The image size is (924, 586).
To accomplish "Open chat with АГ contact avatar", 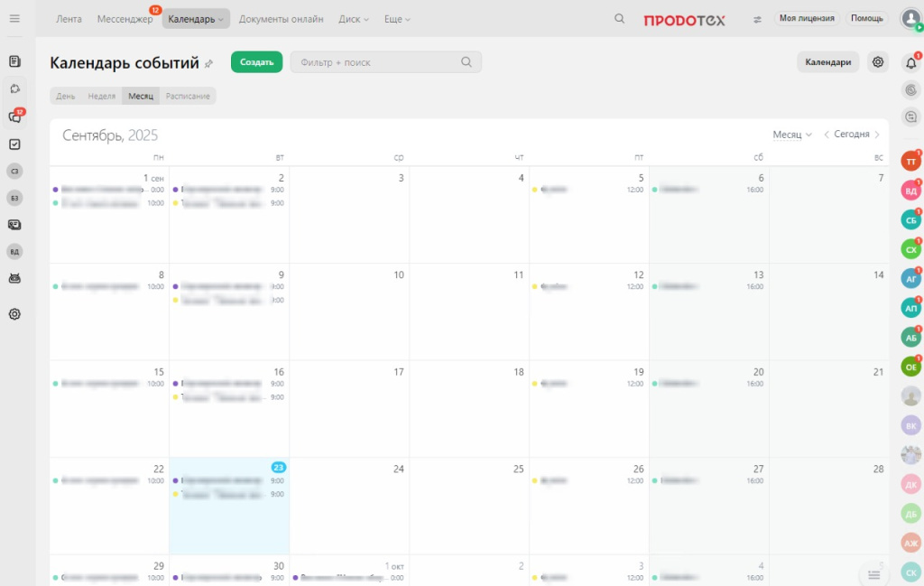I will (x=911, y=279).
